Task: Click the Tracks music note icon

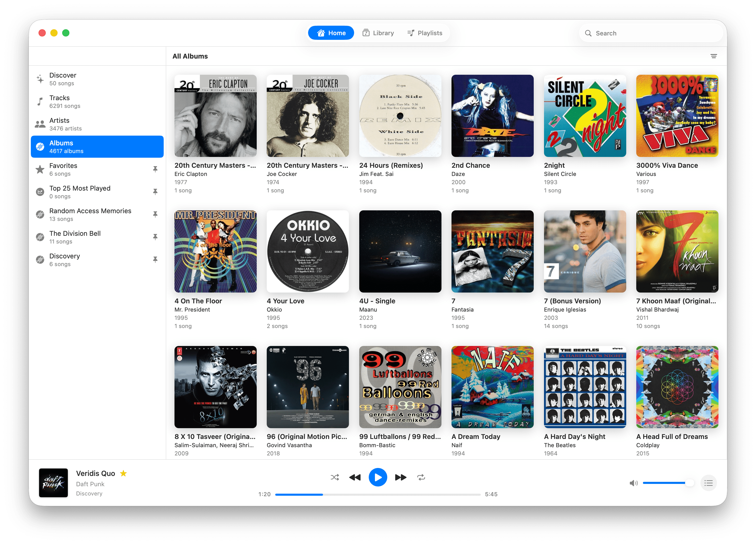Action: [40, 102]
